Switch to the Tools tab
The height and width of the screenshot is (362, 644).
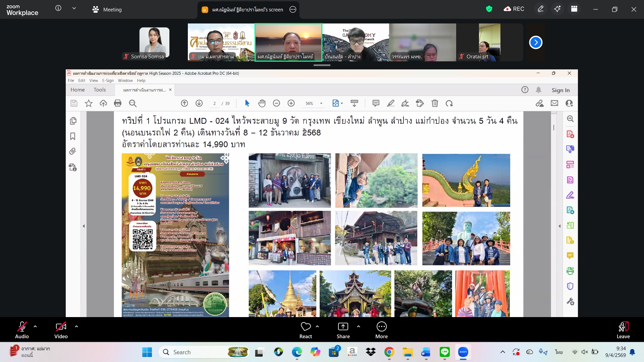[100, 90]
